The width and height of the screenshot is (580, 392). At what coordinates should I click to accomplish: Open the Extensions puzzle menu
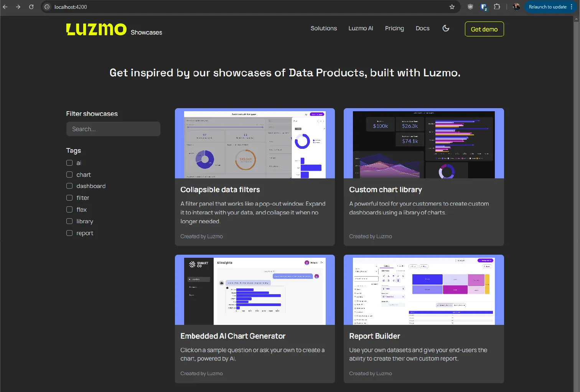[497, 7]
